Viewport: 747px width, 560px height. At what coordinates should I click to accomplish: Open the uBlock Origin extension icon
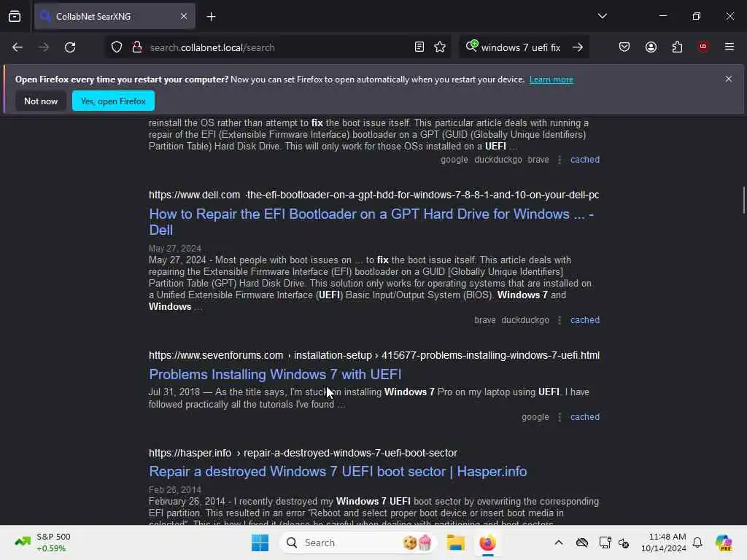(703, 47)
